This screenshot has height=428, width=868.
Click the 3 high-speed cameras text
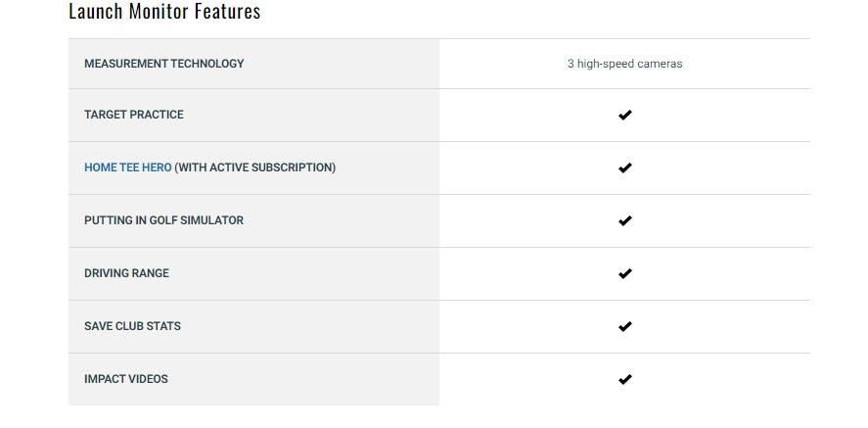coord(624,64)
